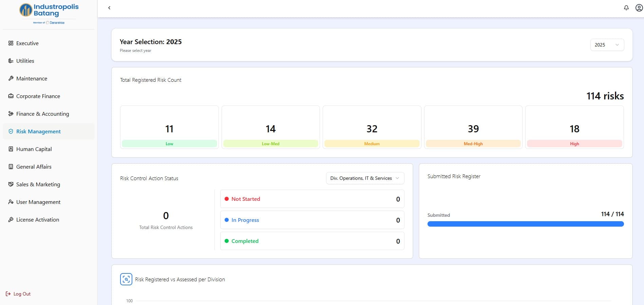Click the Utilities icon in sidebar
Image resolution: width=644 pixels, height=305 pixels.
click(11, 61)
